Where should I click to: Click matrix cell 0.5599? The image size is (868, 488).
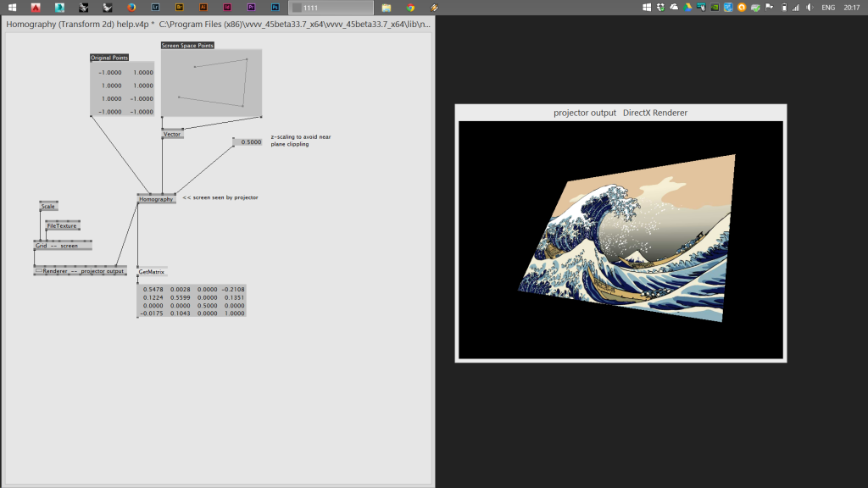pyautogui.click(x=180, y=297)
